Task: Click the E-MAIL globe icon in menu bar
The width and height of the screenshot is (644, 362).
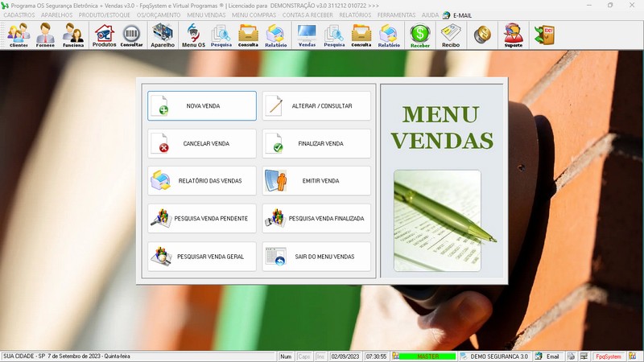Action: [447, 15]
